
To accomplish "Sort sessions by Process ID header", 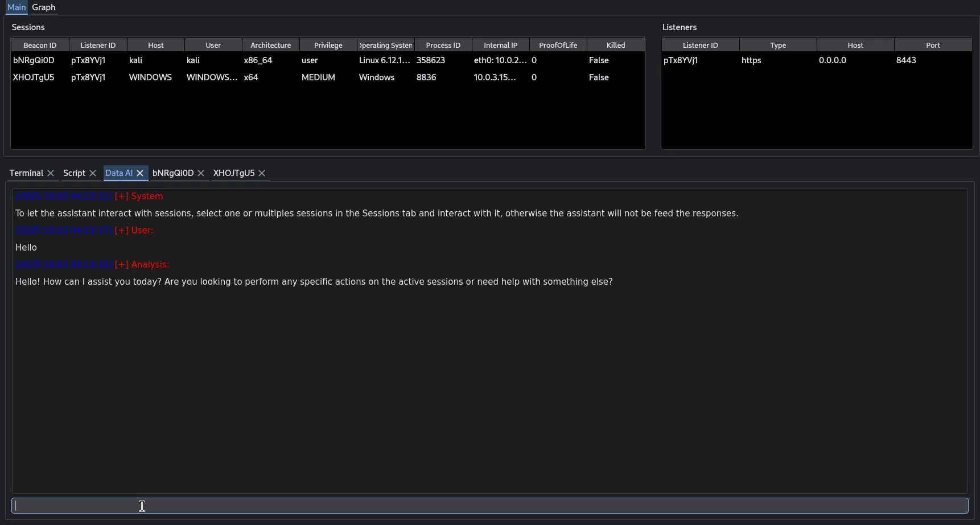I will [x=443, y=45].
